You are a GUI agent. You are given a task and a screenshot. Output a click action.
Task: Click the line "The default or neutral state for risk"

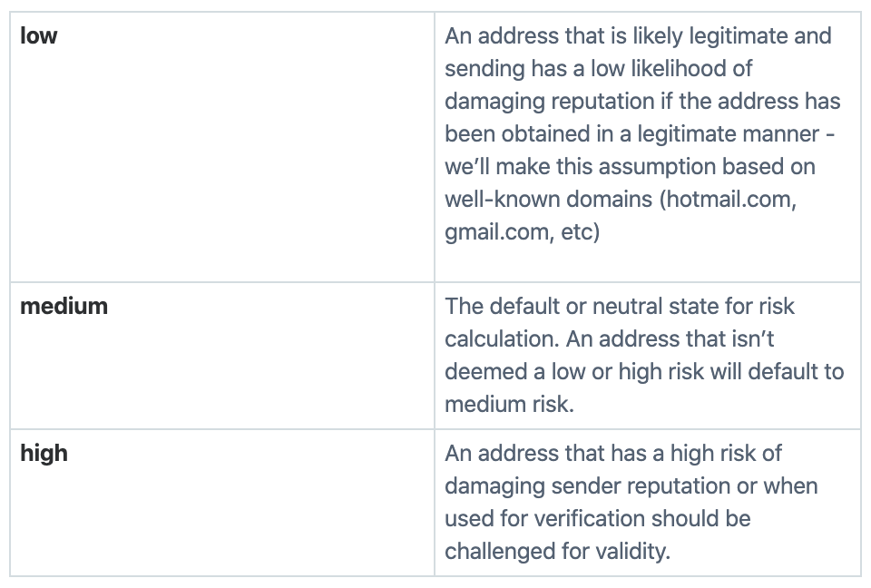620,307
